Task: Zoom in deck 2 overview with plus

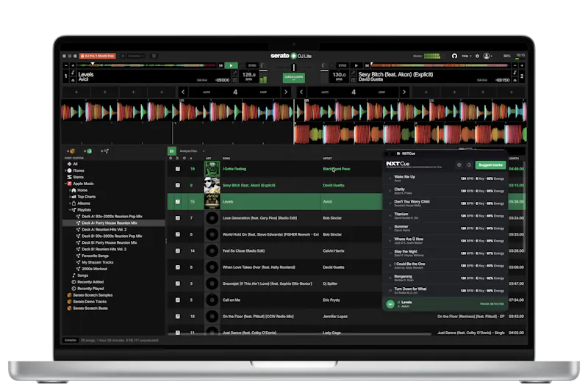Action: click(522, 65)
